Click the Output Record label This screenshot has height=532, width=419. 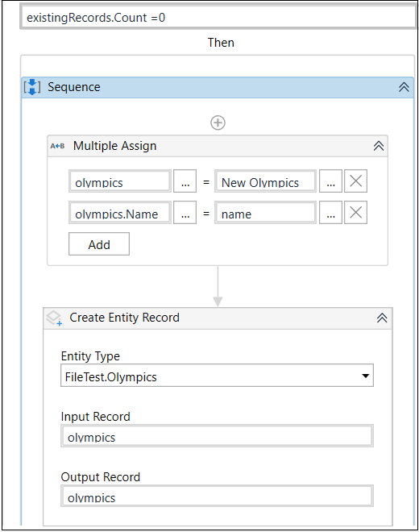click(101, 477)
